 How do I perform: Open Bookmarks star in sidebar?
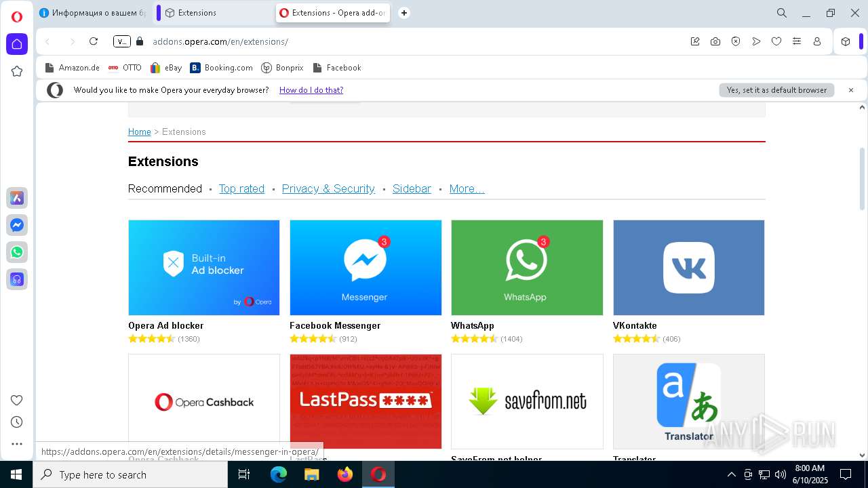pyautogui.click(x=17, y=71)
